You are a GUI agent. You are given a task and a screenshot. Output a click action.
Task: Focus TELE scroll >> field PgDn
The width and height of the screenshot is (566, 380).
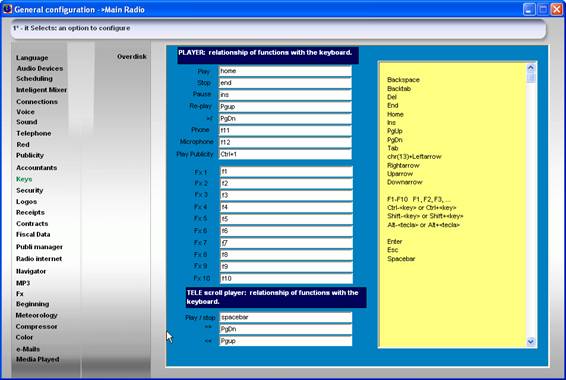tap(286, 329)
